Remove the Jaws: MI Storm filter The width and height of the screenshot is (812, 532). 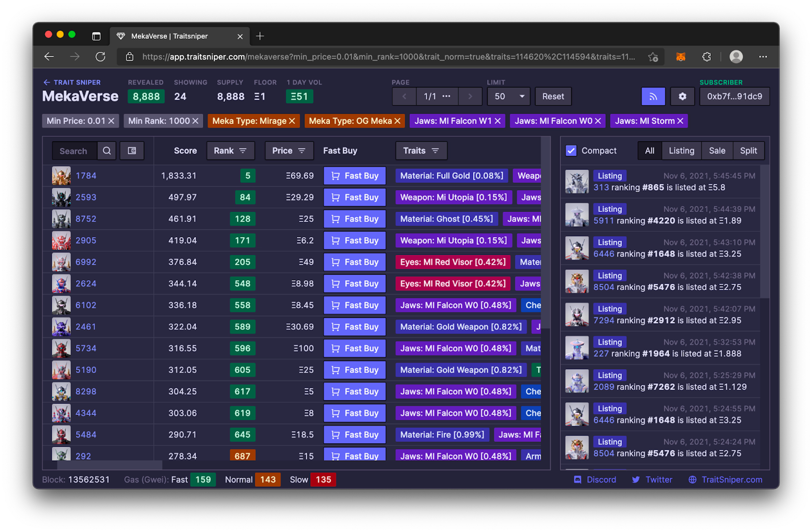pos(680,121)
